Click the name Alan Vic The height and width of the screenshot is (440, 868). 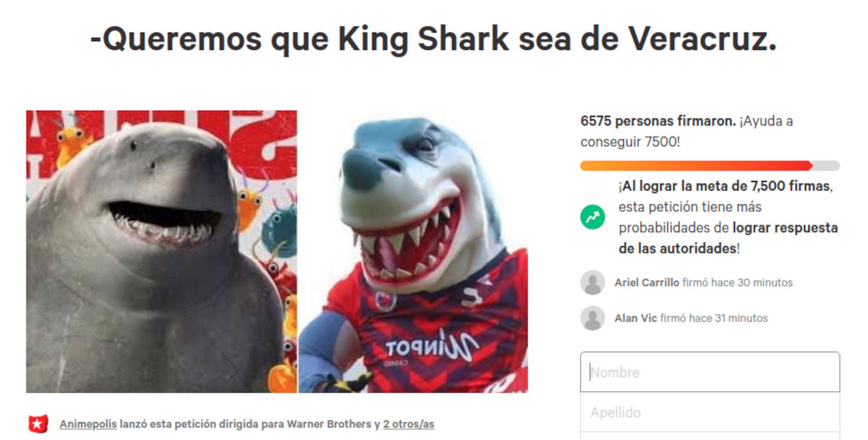pyautogui.click(x=636, y=318)
